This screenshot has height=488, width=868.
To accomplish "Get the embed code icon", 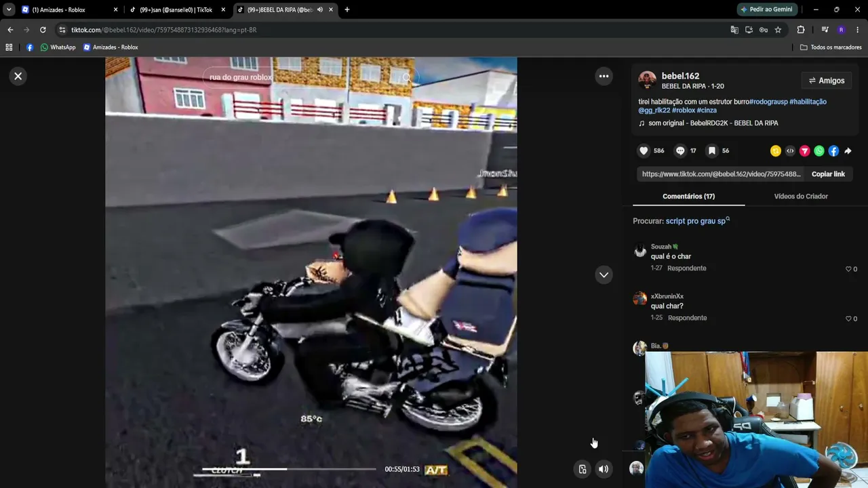I will coord(790,151).
